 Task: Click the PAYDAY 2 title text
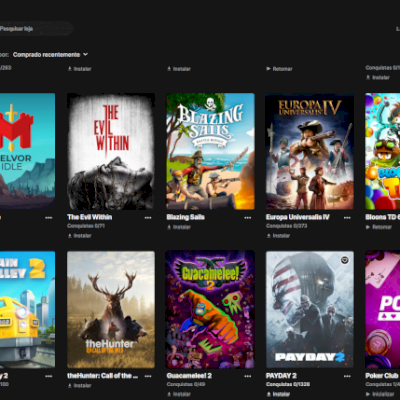281,376
